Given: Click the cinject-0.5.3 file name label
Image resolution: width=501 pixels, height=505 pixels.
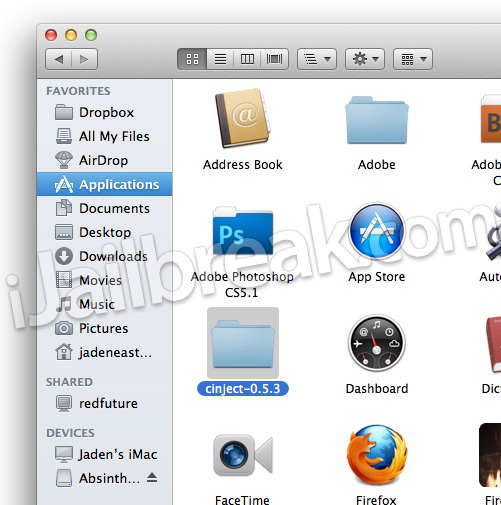Looking at the screenshot, I should coord(243,389).
